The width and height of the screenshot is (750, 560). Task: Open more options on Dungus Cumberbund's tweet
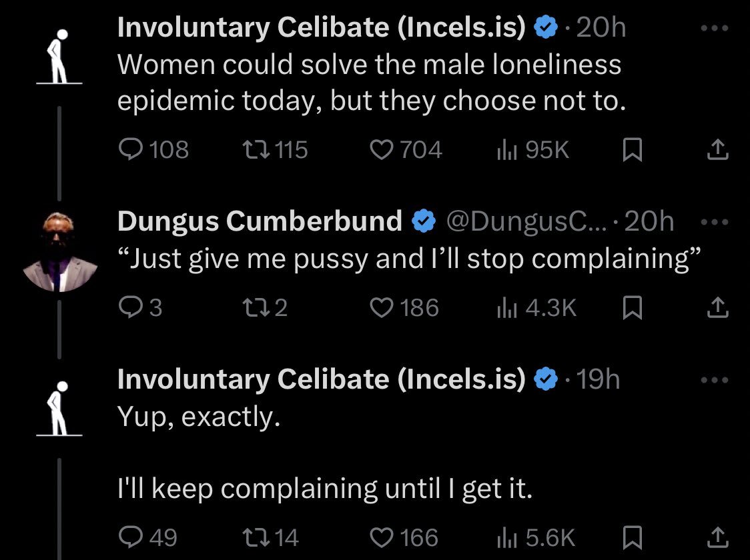pyautogui.click(x=717, y=222)
